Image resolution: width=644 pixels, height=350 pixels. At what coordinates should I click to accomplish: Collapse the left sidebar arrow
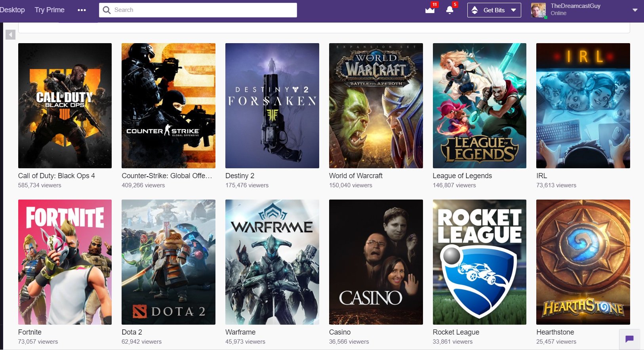(x=10, y=35)
